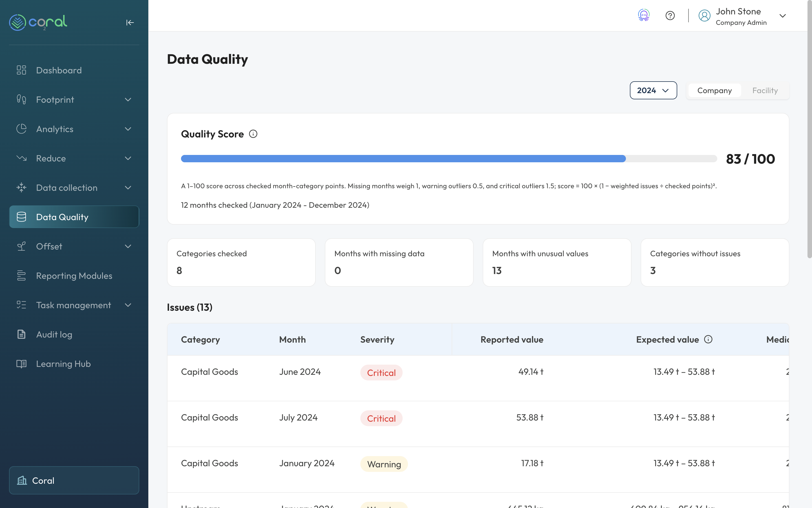The height and width of the screenshot is (508, 812).
Task: Click the Quality Score progress bar
Action: click(449, 159)
